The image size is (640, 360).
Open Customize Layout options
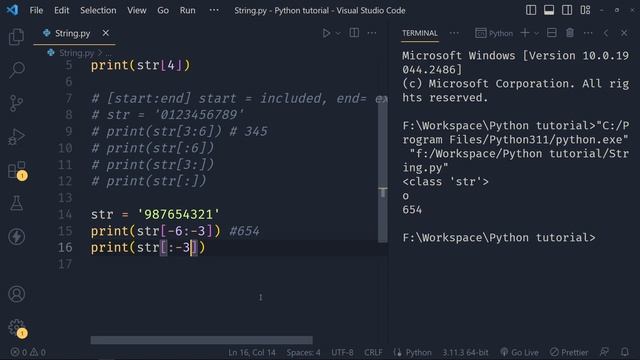point(585,10)
